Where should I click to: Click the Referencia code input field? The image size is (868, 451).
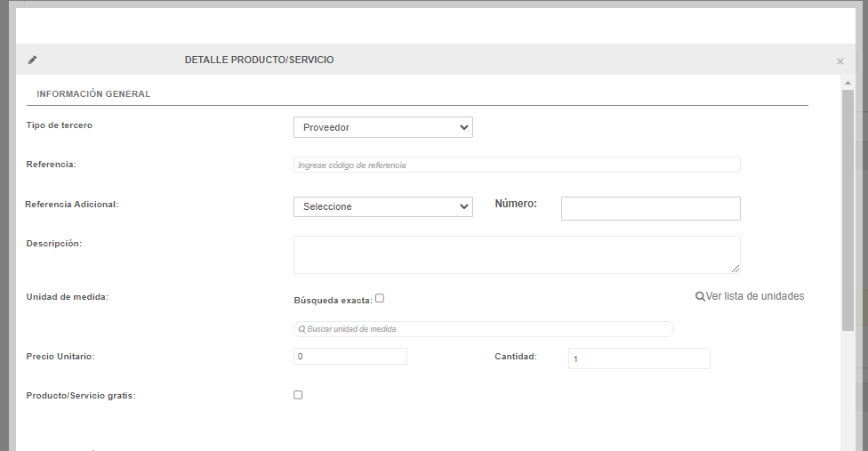[x=517, y=165]
